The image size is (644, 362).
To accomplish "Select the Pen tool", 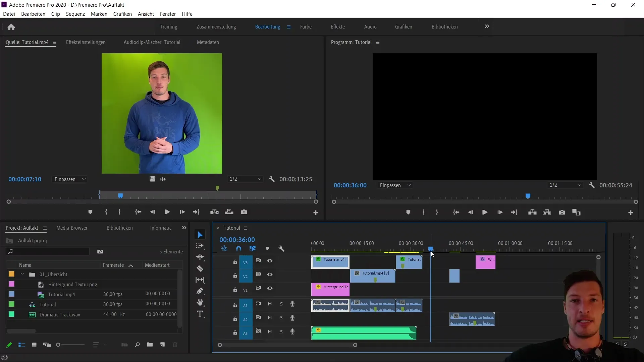I will click(200, 291).
